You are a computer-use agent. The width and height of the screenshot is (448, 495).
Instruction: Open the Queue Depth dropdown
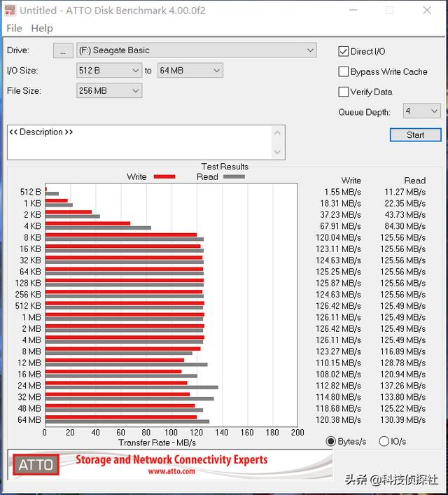coord(422,111)
